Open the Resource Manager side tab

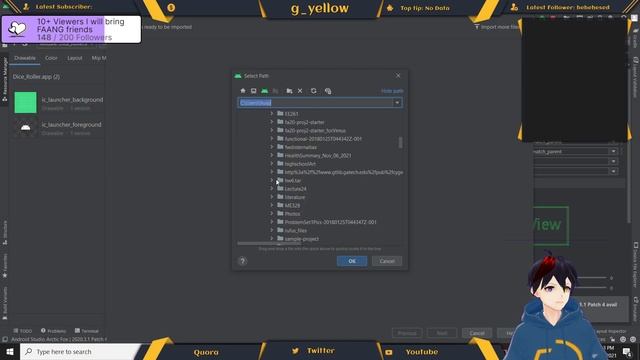click(5, 79)
